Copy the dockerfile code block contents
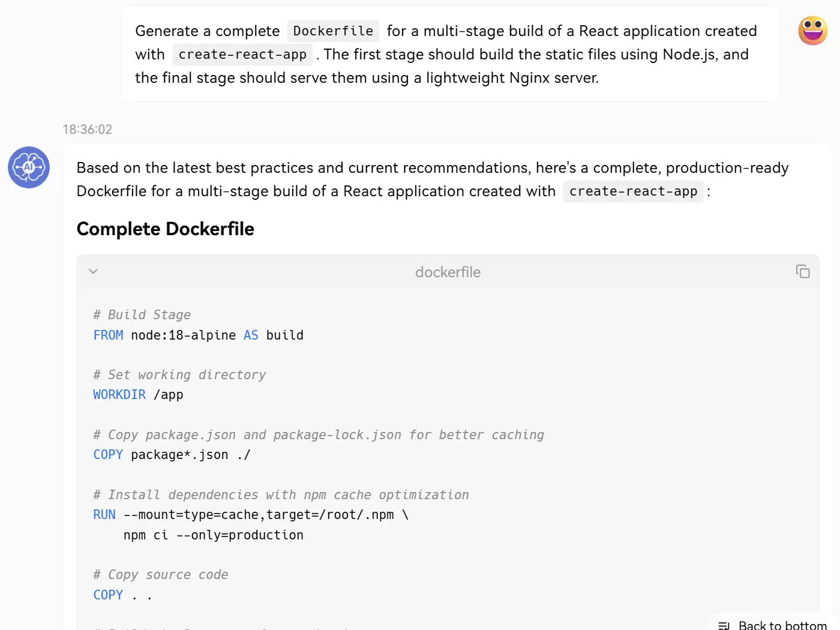The width and height of the screenshot is (840, 630). click(x=802, y=271)
